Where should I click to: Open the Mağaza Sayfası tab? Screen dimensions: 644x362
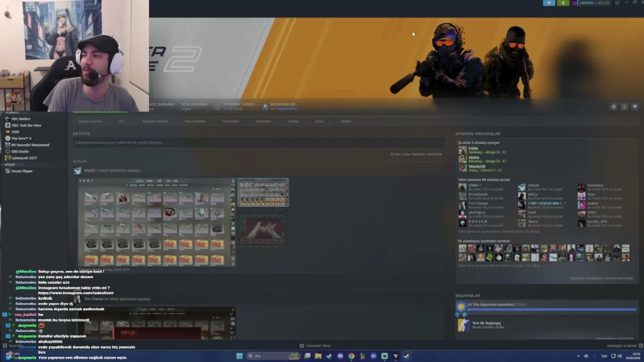pos(90,121)
